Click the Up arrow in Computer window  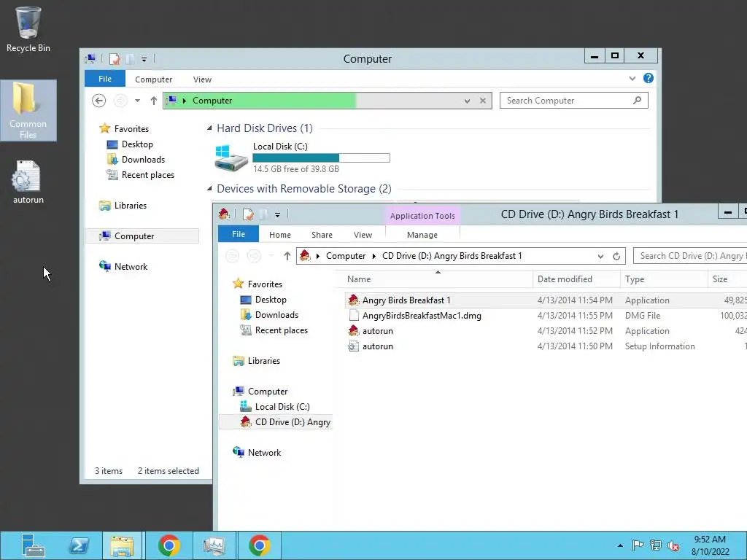click(153, 101)
